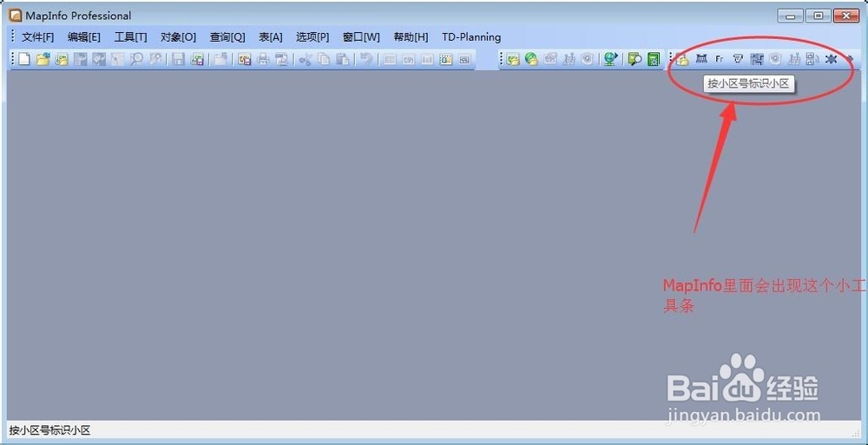Click the Undo curved arrow icon
Image resolution: width=868 pixels, height=445 pixels.
[366, 59]
